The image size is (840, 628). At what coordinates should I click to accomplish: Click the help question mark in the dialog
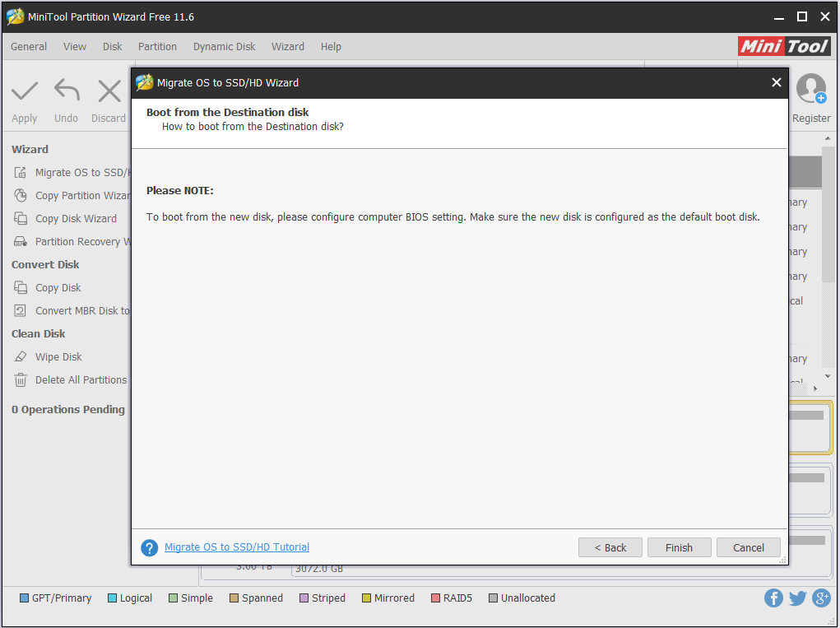tap(149, 547)
